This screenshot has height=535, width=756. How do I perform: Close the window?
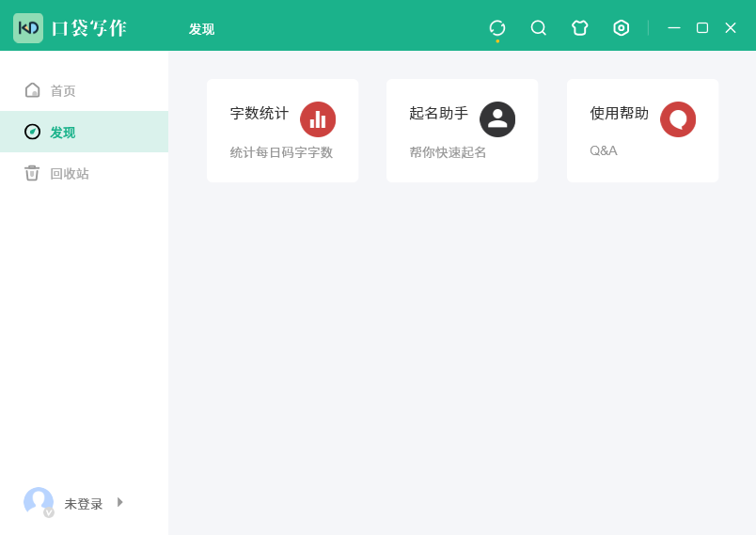[x=731, y=28]
